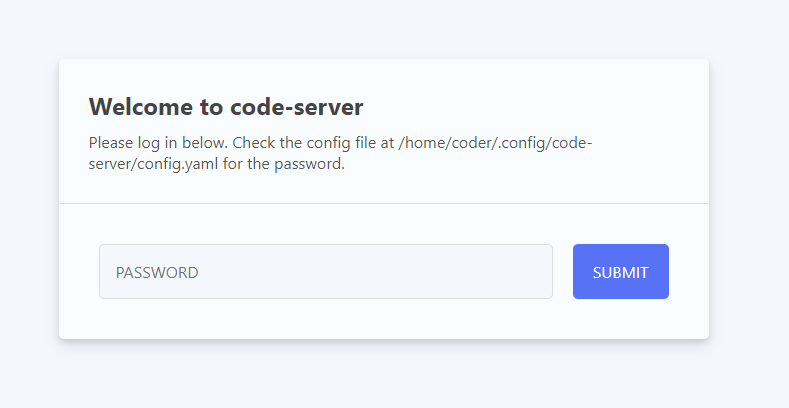Click the phrase 'for the password.'
Image resolution: width=789 pixels, height=408 pixels.
284,164
